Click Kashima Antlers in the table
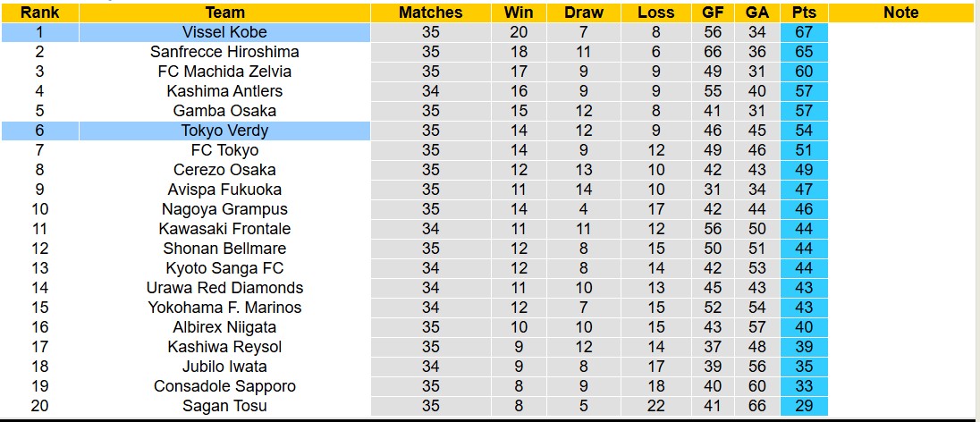The height and width of the screenshot is (422, 980). pyautogui.click(x=224, y=91)
